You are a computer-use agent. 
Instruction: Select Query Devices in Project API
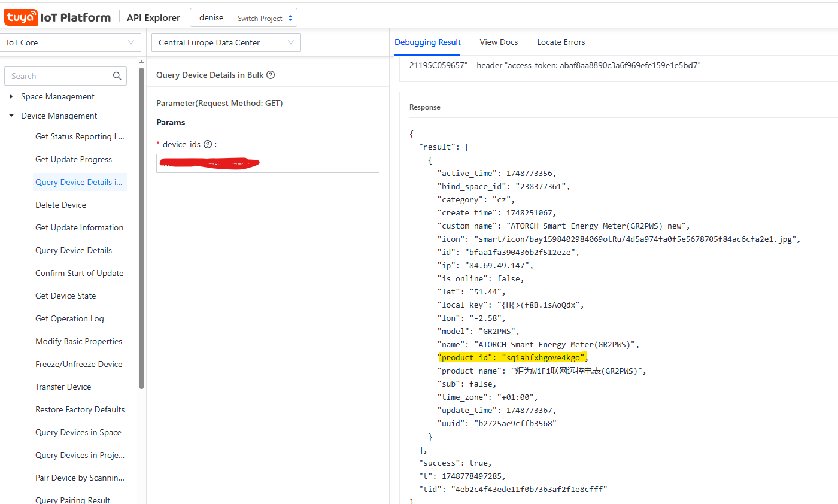[x=80, y=455]
